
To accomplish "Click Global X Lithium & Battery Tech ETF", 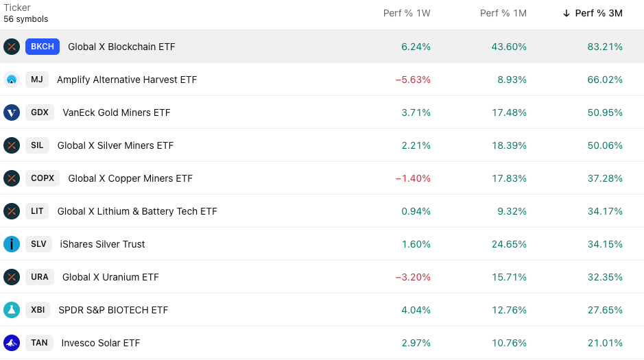I will point(137,211).
